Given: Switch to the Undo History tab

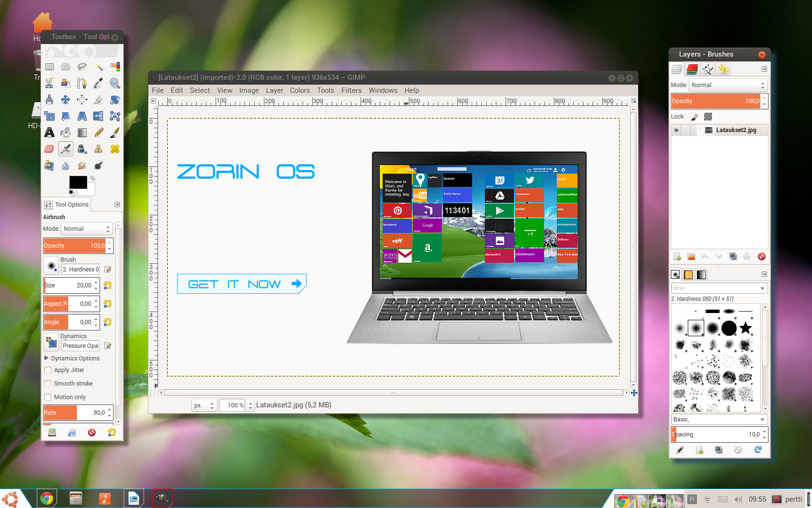Looking at the screenshot, I should [x=724, y=69].
